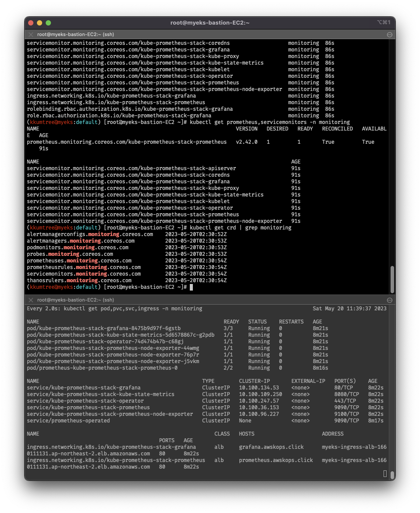Image resolution: width=420 pixels, height=513 pixels.
Task: Click the text alertmanagers.monitoring.coreos.com
Action: pos(81,241)
